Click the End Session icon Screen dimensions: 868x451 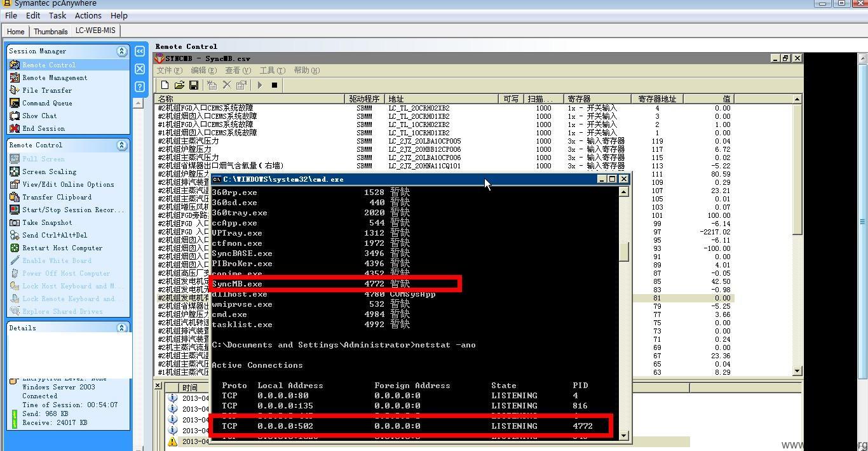[x=15, y=128]
